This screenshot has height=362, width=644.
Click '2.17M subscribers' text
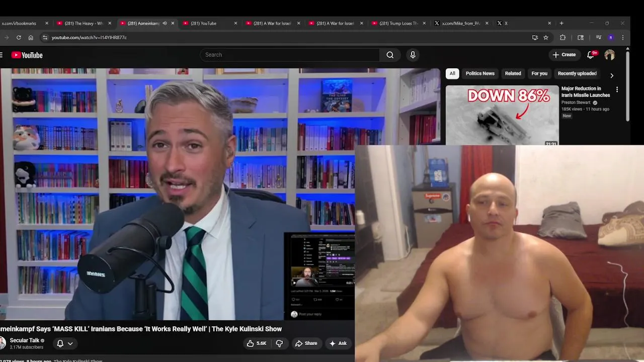(x=27, y=347)
